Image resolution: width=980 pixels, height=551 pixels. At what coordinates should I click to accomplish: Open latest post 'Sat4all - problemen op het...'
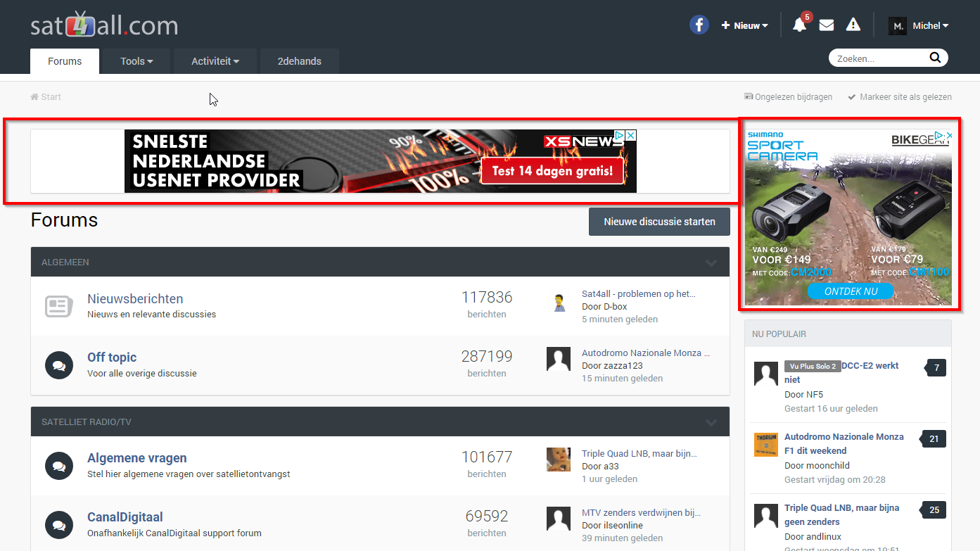coord(638,294)
